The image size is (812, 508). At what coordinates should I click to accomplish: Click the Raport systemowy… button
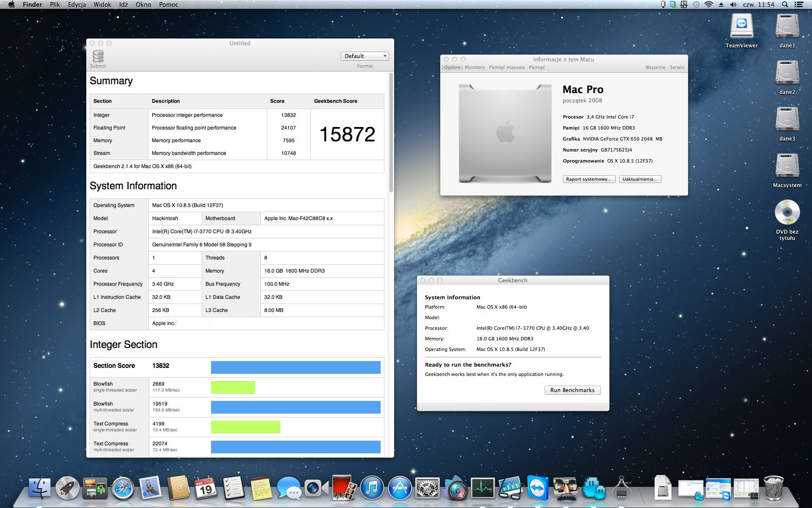[589, 179]
